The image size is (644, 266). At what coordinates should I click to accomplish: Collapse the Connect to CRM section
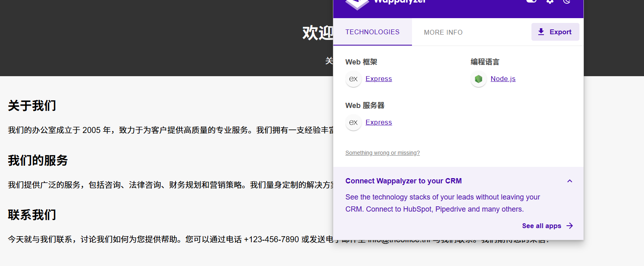coord(570,181)
